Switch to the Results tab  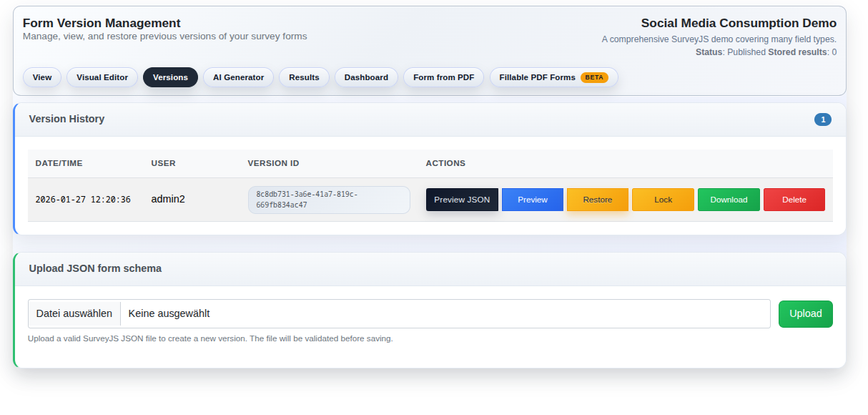pos(304,77)
